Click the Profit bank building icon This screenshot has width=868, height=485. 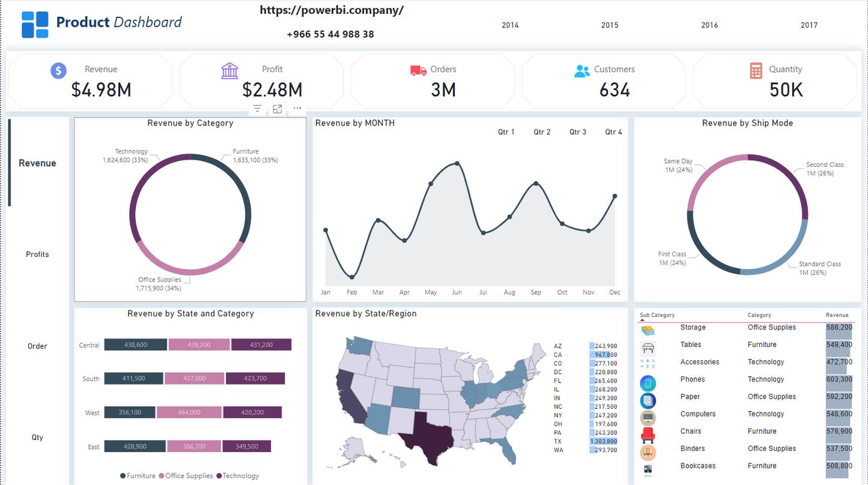click(x=229, y=71)
